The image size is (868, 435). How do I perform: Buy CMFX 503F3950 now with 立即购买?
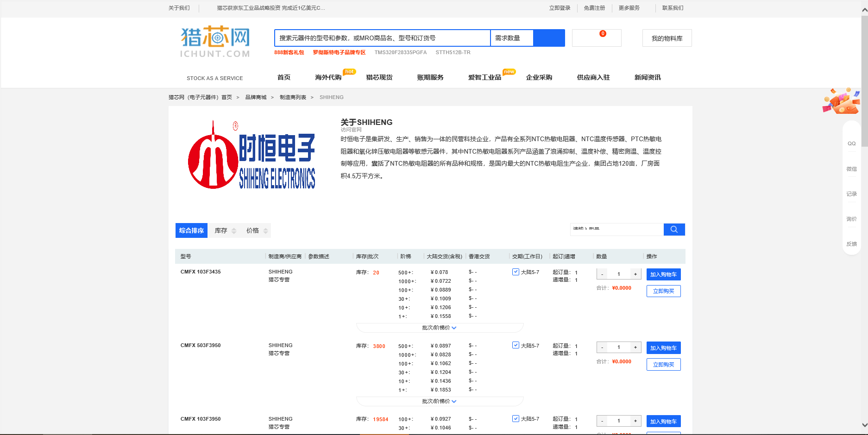[x=663, y=365]
